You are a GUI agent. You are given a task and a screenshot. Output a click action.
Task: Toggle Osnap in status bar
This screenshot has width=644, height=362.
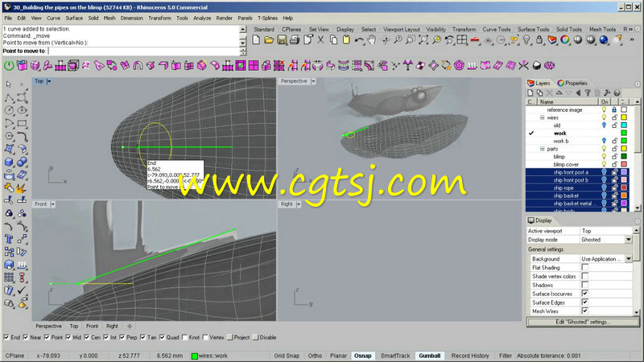363,356
